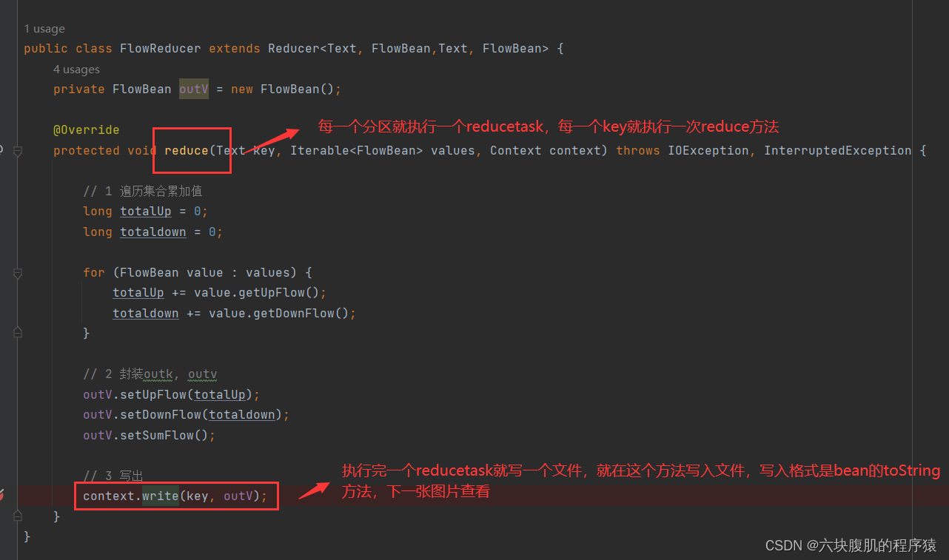
Task: Click the comment "// 1 遍历集合累加值"
Action: click(143, 192)
